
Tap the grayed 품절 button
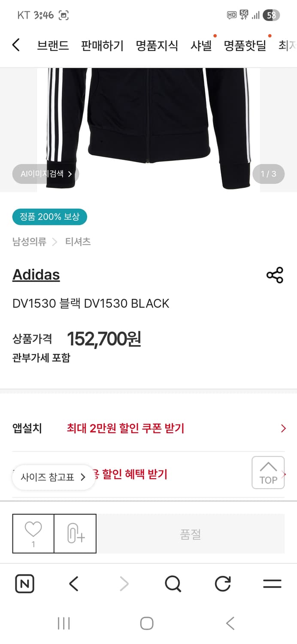coord(191,533)
